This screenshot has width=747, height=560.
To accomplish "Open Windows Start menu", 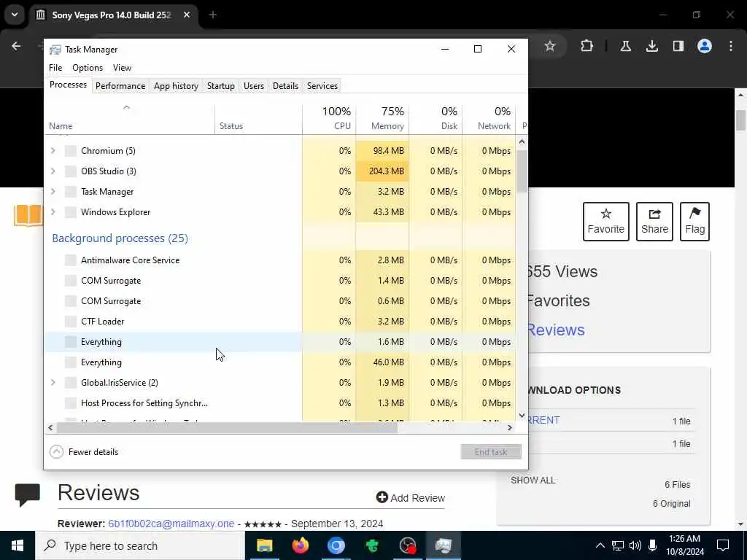I will (x=18, y=545).
